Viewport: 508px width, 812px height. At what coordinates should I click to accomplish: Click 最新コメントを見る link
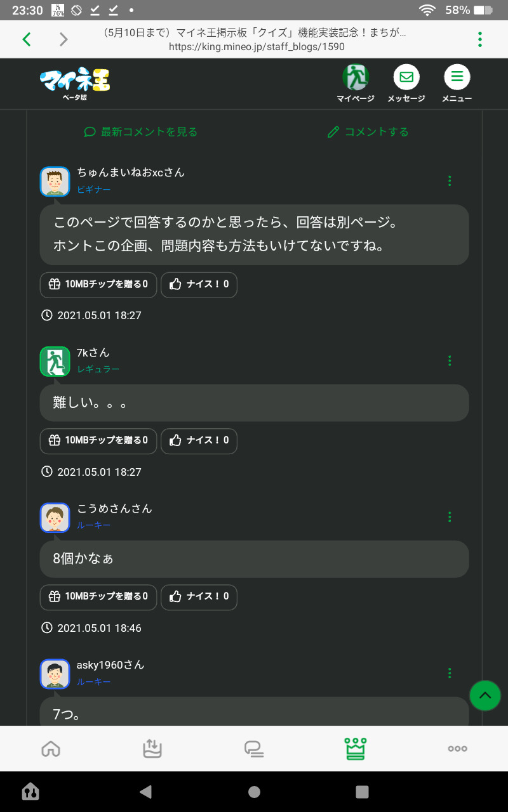pos(141,132)
